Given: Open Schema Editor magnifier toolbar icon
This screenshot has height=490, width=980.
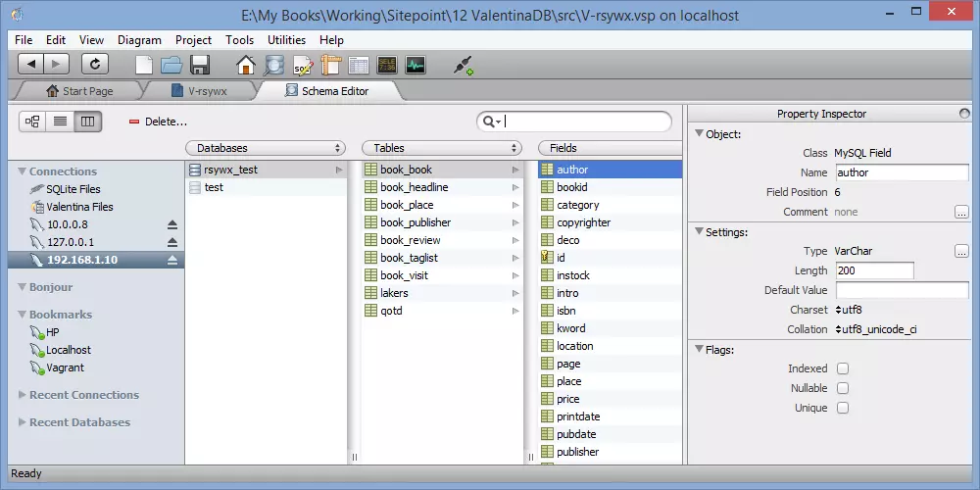Looking at the screenshot, I should (x=273, y=65).
